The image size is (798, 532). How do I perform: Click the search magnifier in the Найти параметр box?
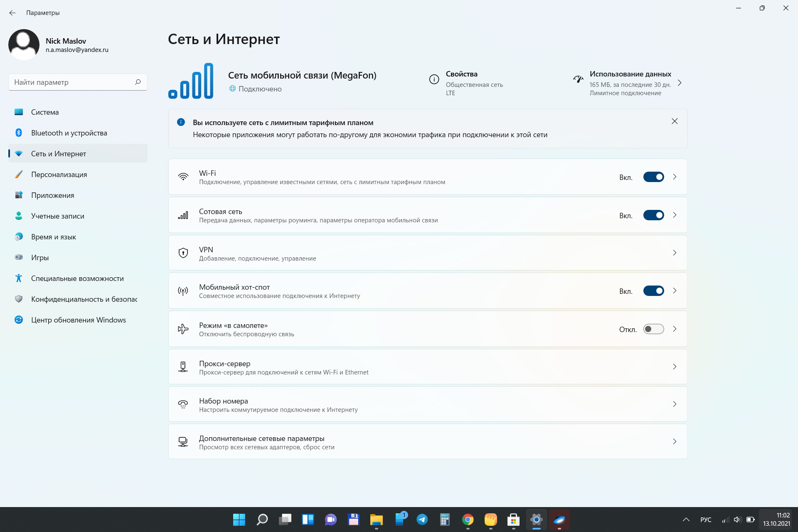click(138, 82)
